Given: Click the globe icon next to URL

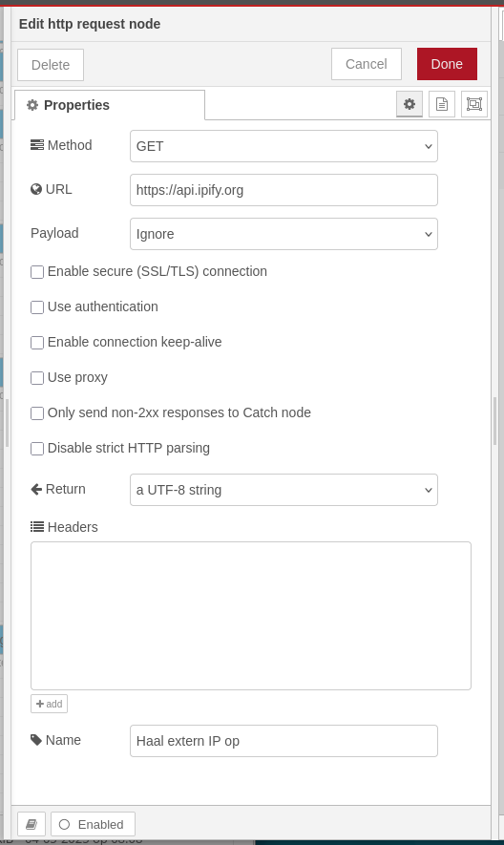Looking at the screenshot, I should pos(36,189).
